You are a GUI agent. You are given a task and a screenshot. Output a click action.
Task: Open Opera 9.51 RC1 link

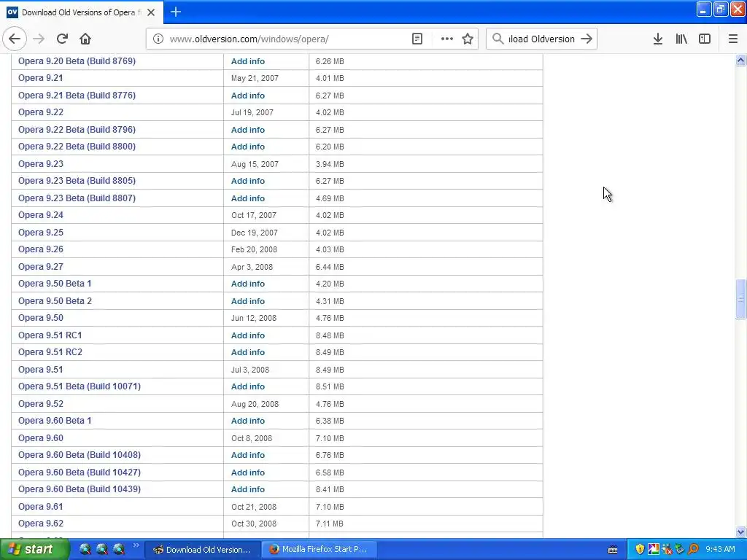(50, 335)
